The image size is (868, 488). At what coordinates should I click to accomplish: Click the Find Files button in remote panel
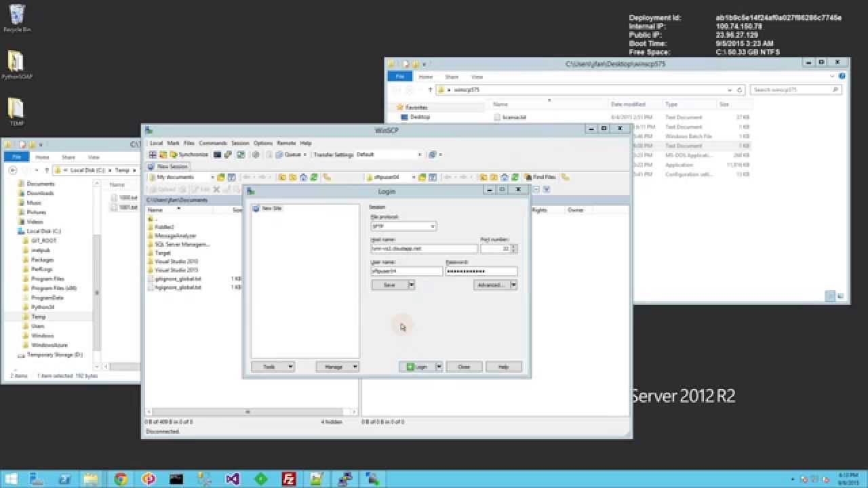tap(540, 177)
